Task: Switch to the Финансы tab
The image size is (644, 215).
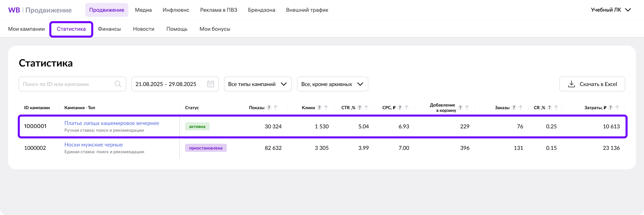Action: [x=109, y=29]
